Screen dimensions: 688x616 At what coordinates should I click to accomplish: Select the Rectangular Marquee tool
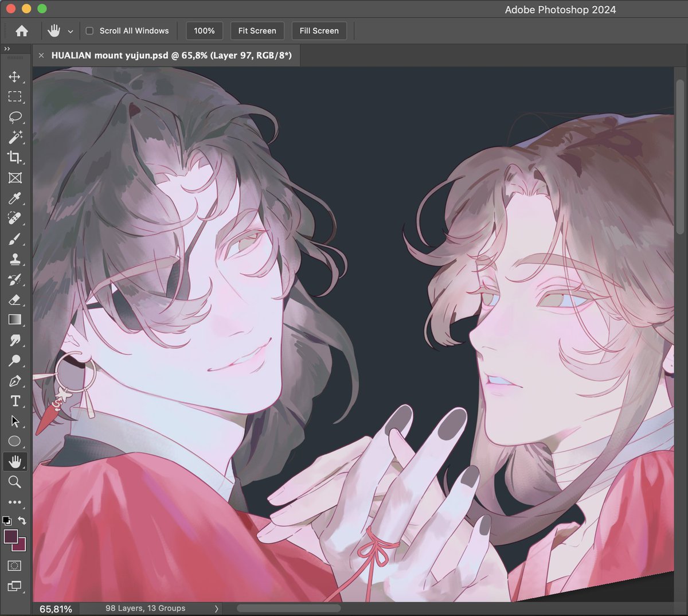tap(15, 97)
